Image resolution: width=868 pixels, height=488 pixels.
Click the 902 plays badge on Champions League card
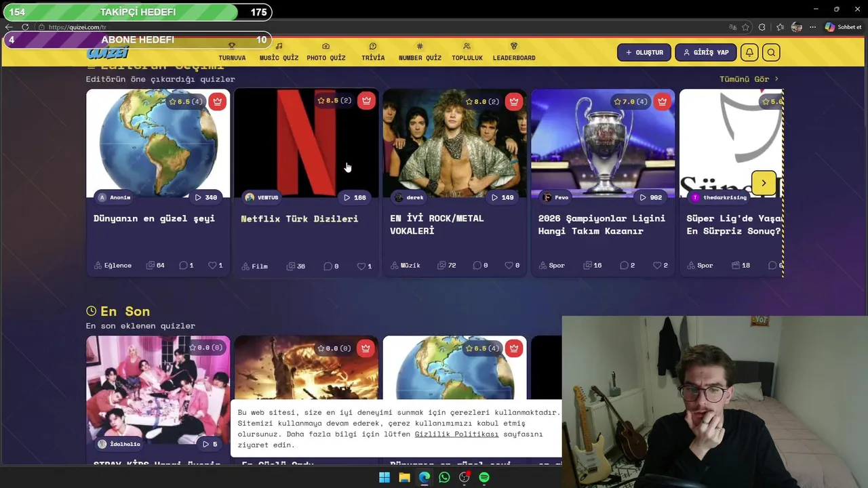pos(651,197)
